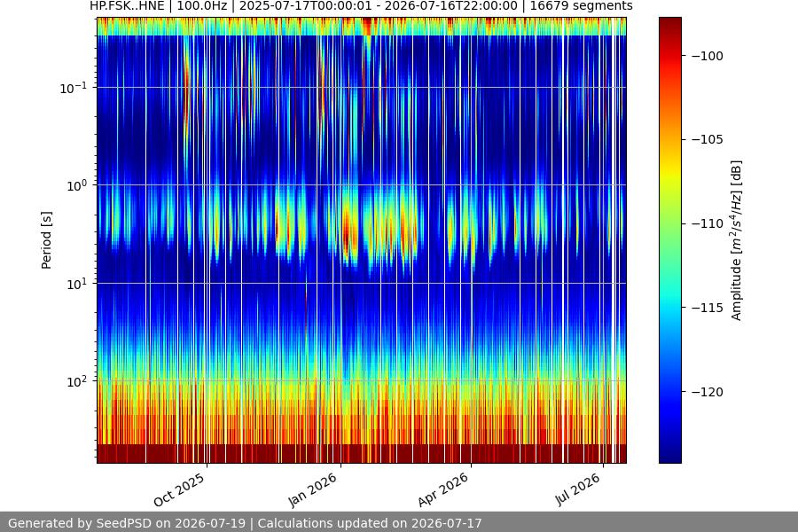
Task: Click inside the spectrogram plot area
Action: pos(362,240)
